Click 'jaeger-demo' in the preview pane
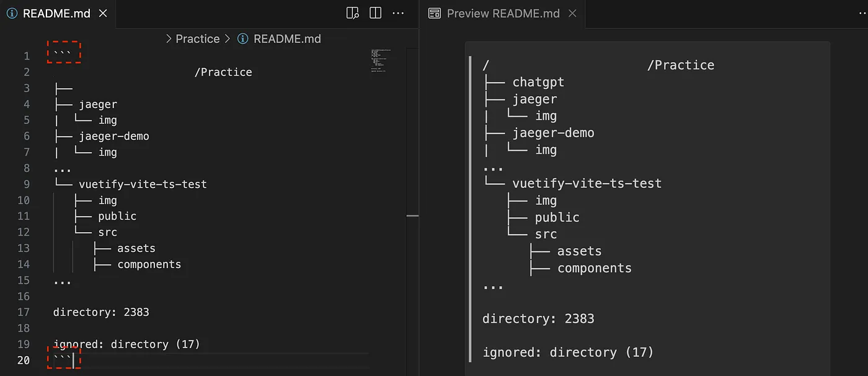 point(553,133)
